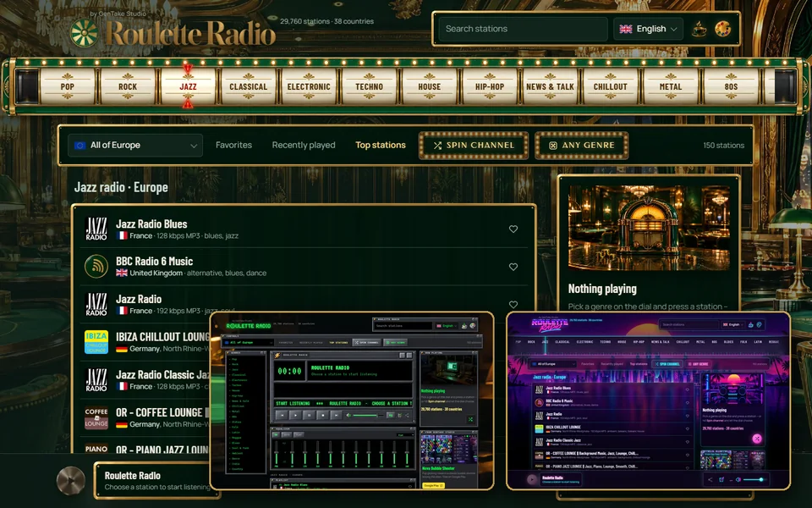812x508 pixels.
Task: Open the coffee cup donate icon
Action: click(700, 29)
